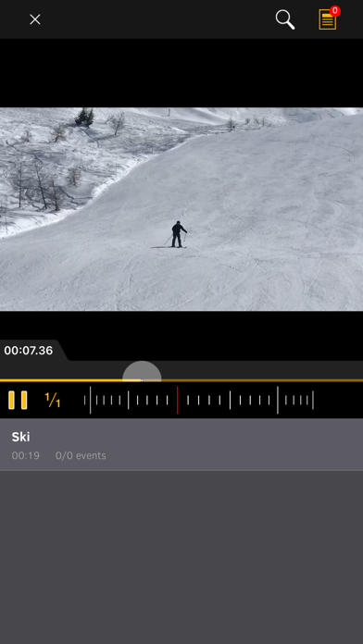Tap the 00:07.36 timecode label
363x644 pixels.
click(29, 351)
